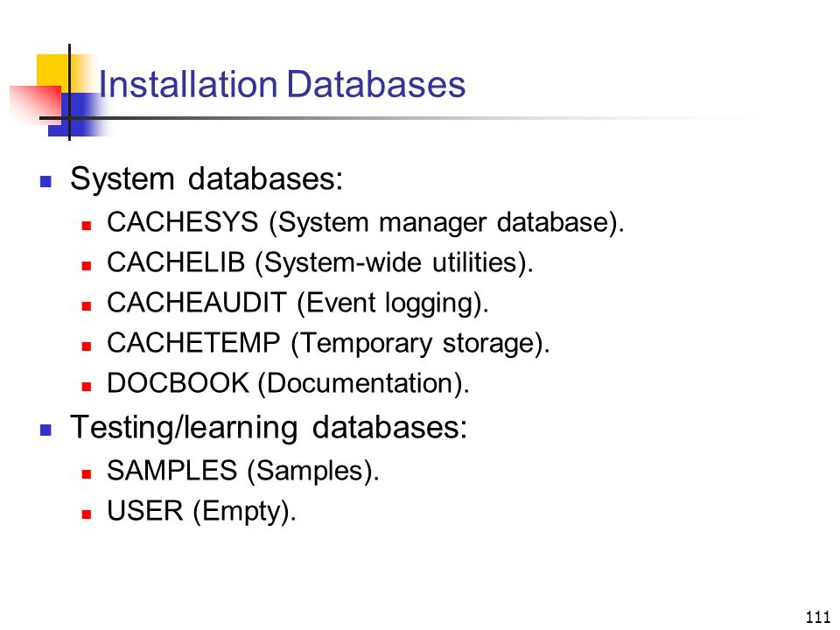The image size is (840, 630).
Task: Click the red bullet beside CACHELIB
Action: point(87,266)
